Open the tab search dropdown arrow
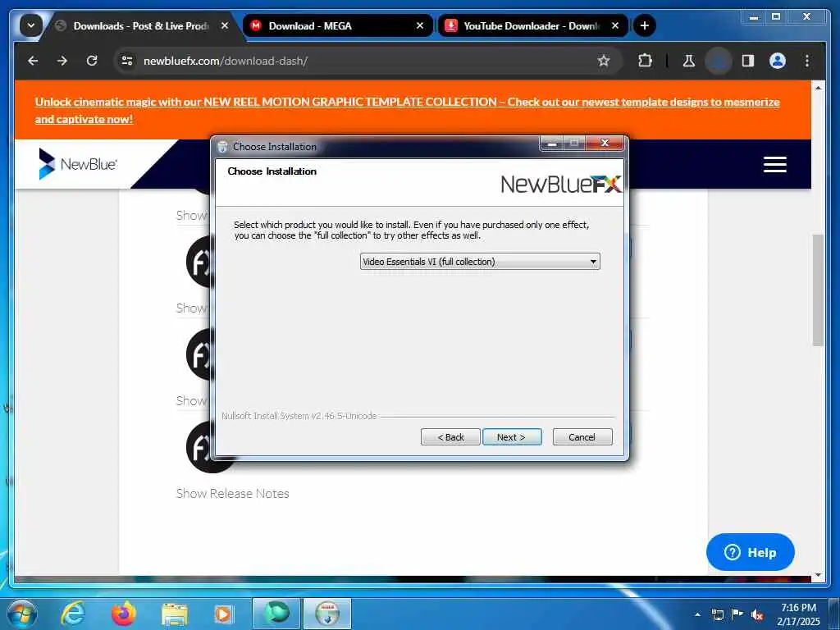Screen dimensions: 840x630 (30, 25)
